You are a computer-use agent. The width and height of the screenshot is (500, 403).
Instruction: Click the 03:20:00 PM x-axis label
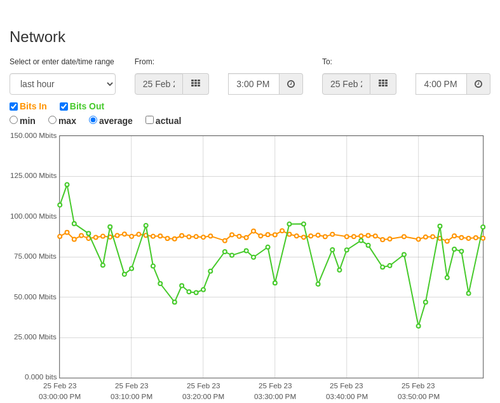[203, 397]
